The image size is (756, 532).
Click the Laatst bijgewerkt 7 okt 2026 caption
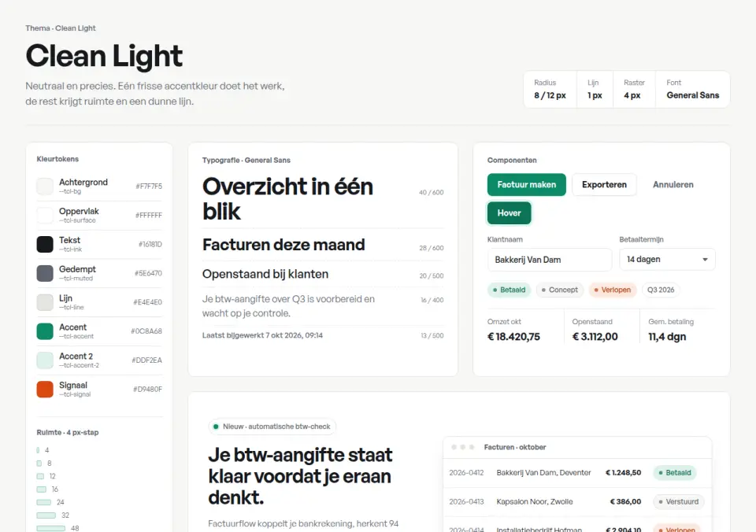pos(262,335)
